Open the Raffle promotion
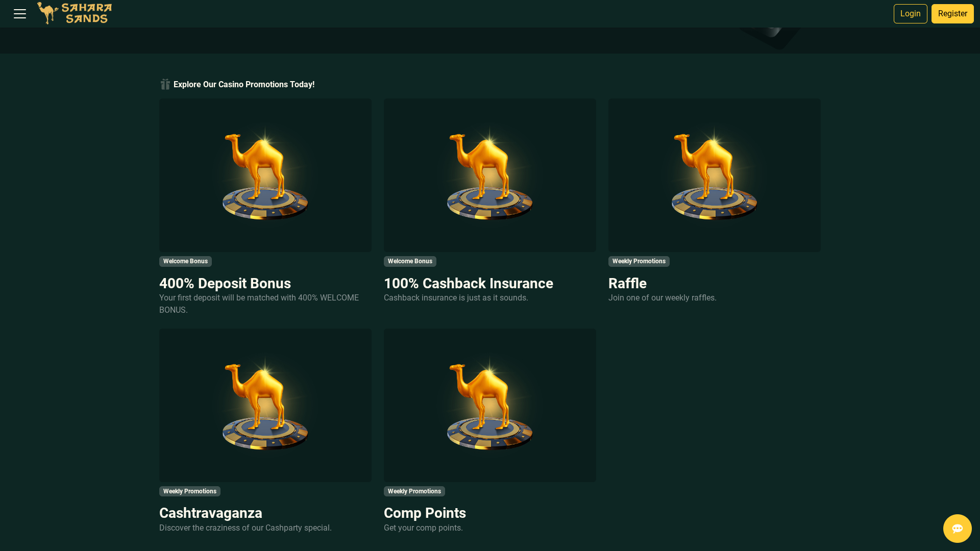This screenshot has height=551, width=980. click(627, 283)
